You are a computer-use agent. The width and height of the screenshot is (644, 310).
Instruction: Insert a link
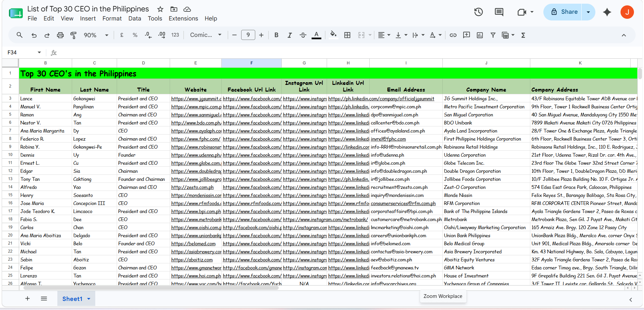tap(453, 35)
